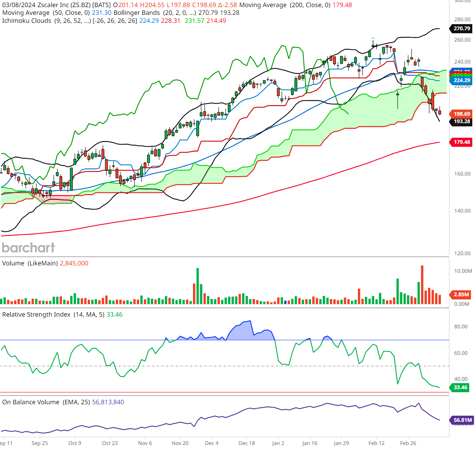The image size is (476, 449).
Task: Click the 60.00 RSI axis tick
Action: pyautogui.click(x=461, y=353)
